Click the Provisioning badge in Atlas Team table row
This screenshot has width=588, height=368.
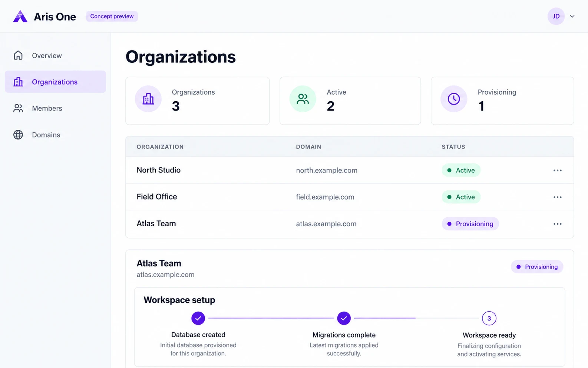pos(470,224)
